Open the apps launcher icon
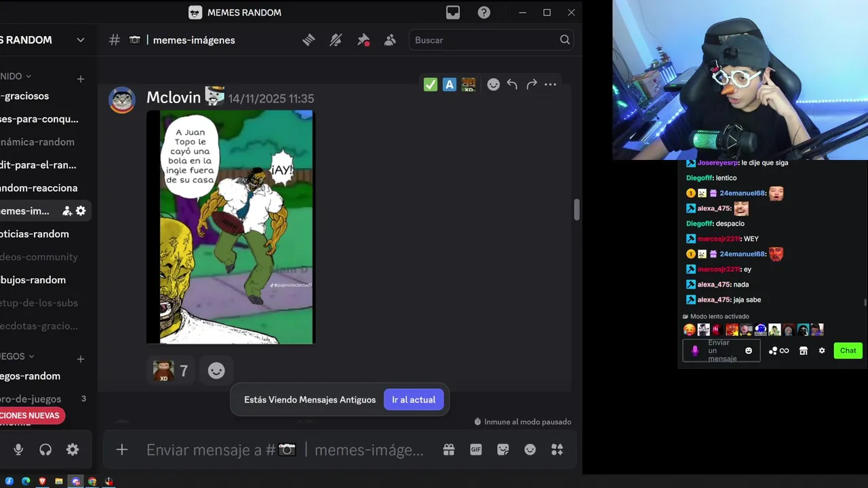Viewport: 868px width, 488px height. pos(557,449)
